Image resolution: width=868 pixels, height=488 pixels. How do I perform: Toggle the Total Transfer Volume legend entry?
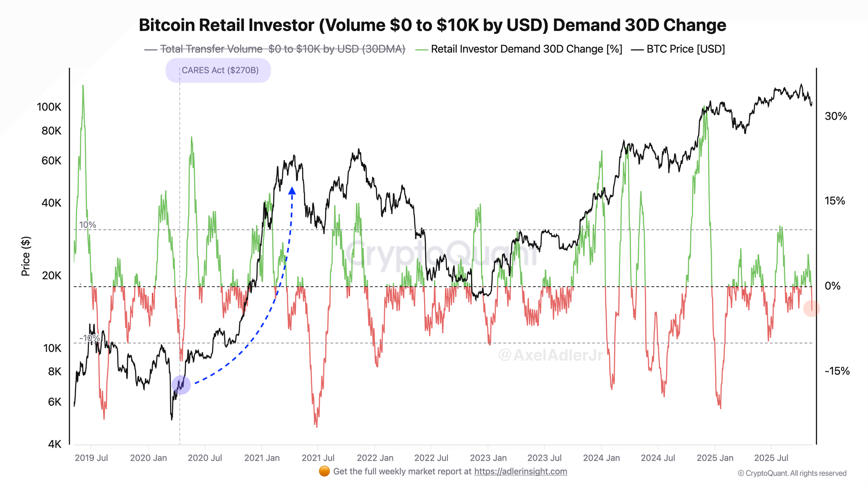coord(282,49)
